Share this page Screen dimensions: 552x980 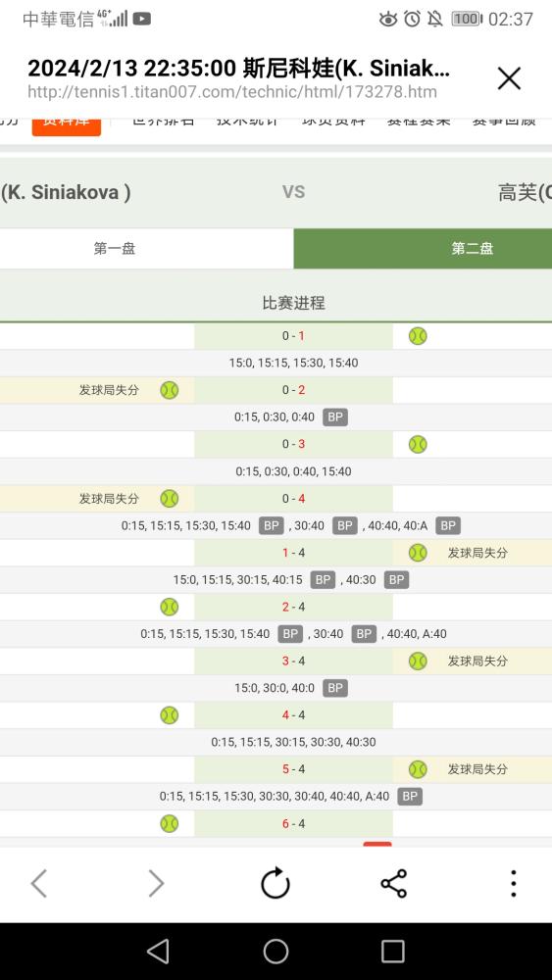click(394, 884)
